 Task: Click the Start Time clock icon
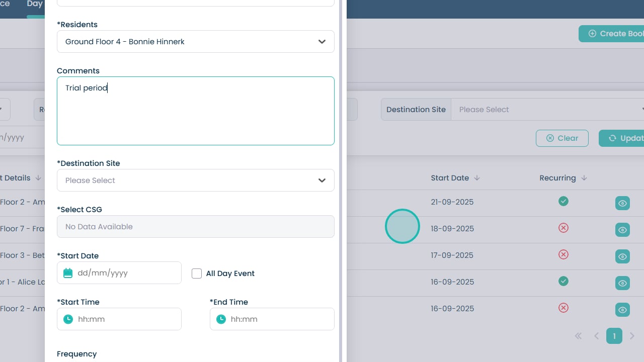coord(68,319)
